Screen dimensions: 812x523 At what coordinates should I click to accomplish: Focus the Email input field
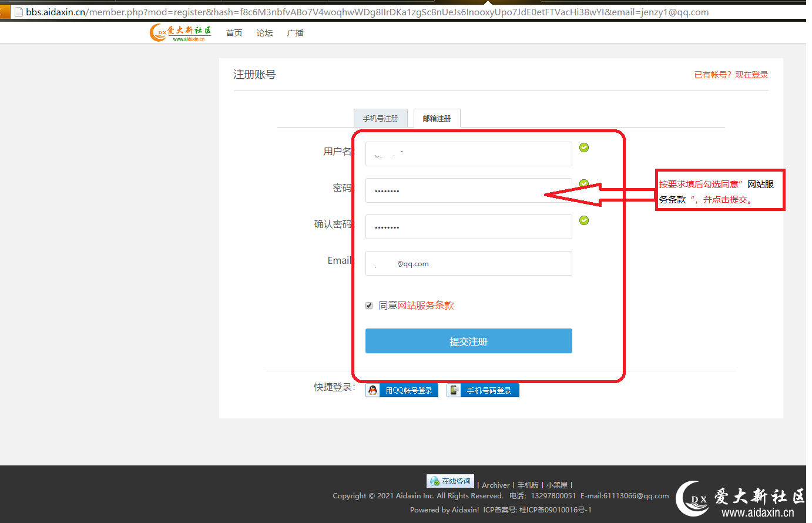[468, 263]
